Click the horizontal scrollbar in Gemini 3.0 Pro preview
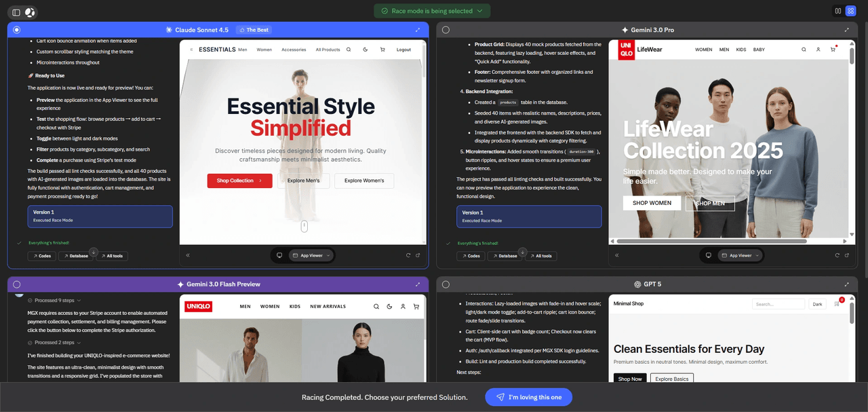Image resolution: width=868 pixels, height=412 pixels. (726, 240)
